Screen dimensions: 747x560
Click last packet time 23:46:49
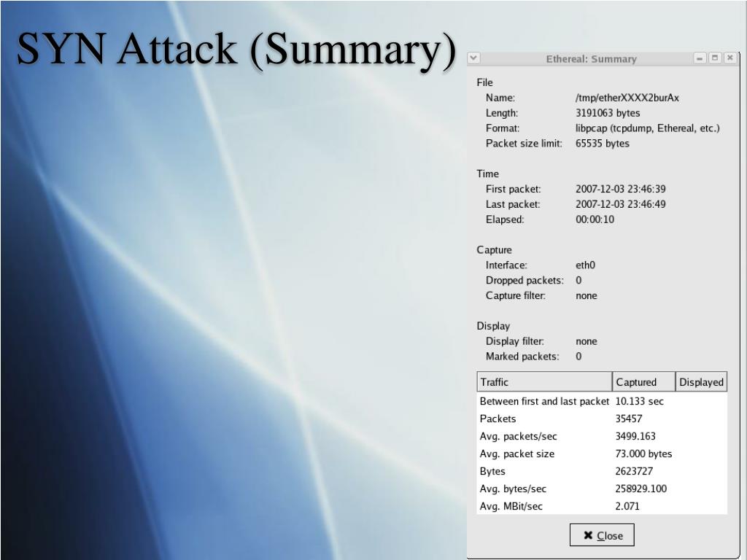point(620,204)
